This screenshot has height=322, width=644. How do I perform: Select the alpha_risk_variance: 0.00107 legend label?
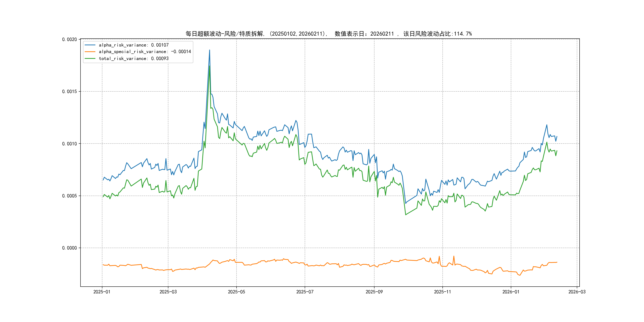(x=134, y=45)
